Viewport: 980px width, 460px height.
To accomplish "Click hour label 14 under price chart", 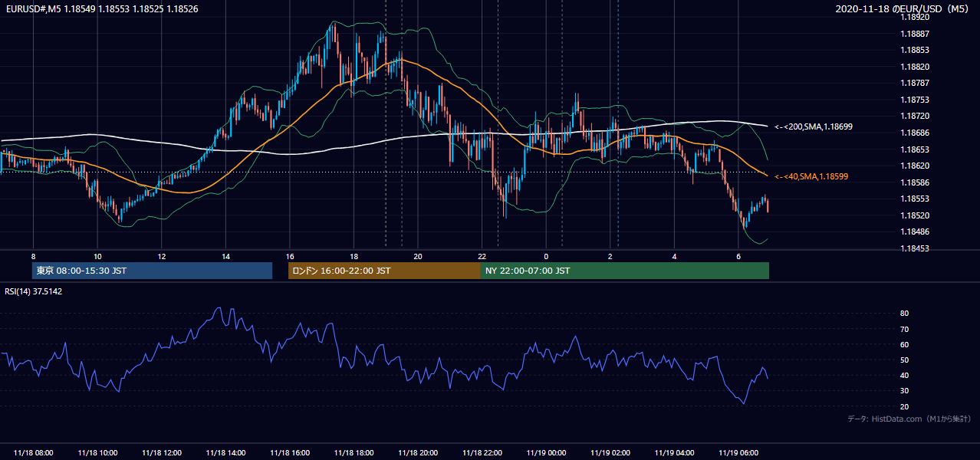I will [x=225, y=256].
